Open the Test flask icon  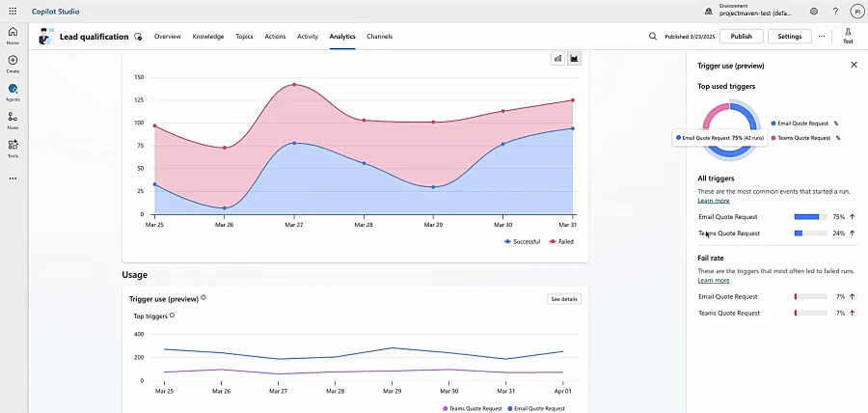point(848,36)
